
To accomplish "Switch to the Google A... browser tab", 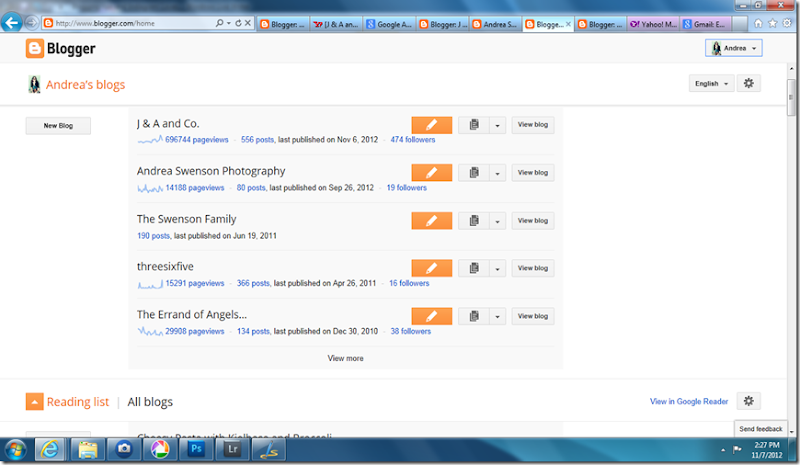I will tap(389, 24).
